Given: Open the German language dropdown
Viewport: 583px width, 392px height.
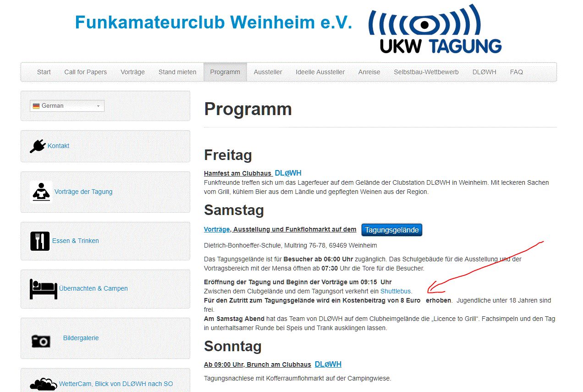Looking at the screenshot, I should [x=67, y=106].
